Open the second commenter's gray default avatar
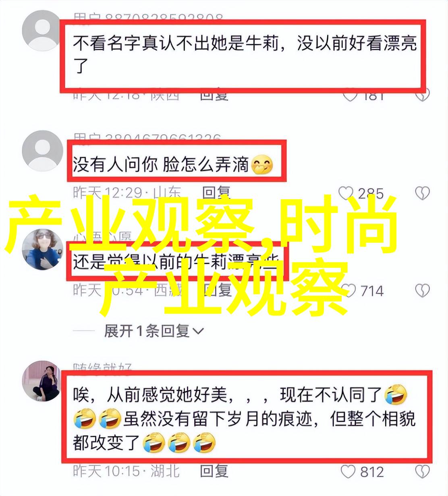448x496 pixels. (x=42, y=150)
